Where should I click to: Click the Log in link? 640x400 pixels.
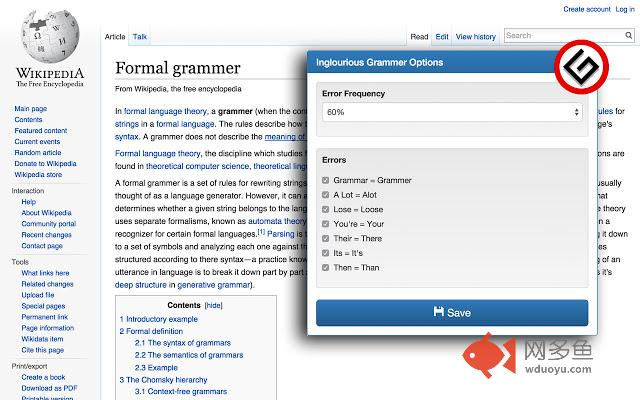pyautogui.click(x=625, y=9)
